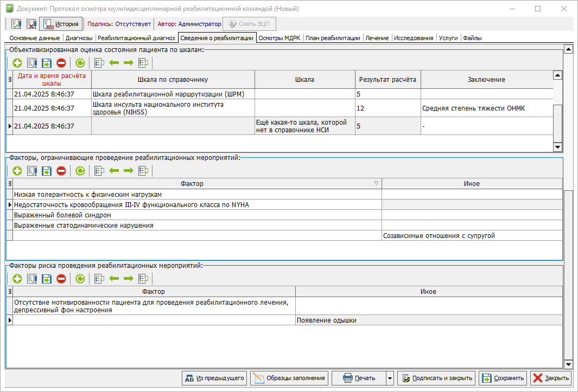This screenshot has width=578, height=392.
Task: Save row in the risk factors toolbar
Action: pyautogui.click(x=47, y=279)
